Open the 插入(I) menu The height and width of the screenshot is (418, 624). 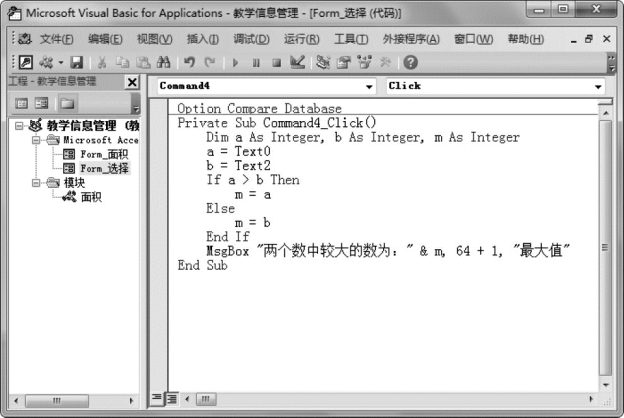pos(203,39)
